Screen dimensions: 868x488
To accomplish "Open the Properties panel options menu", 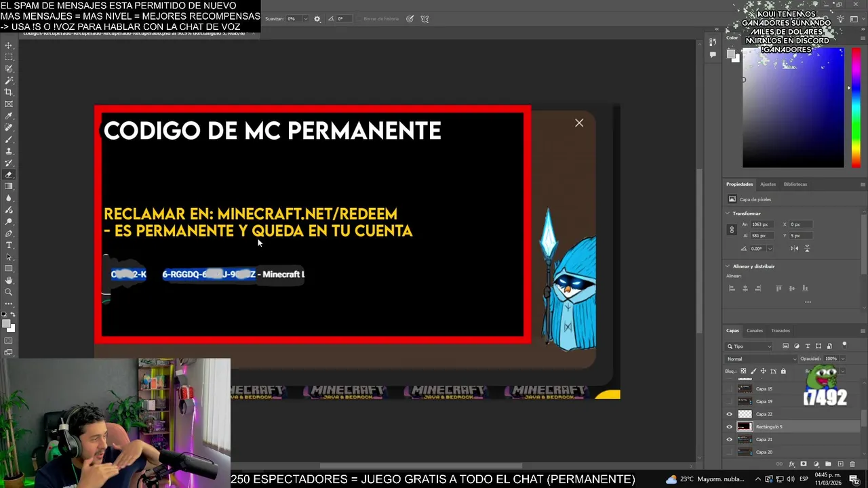I will (863, 184).
